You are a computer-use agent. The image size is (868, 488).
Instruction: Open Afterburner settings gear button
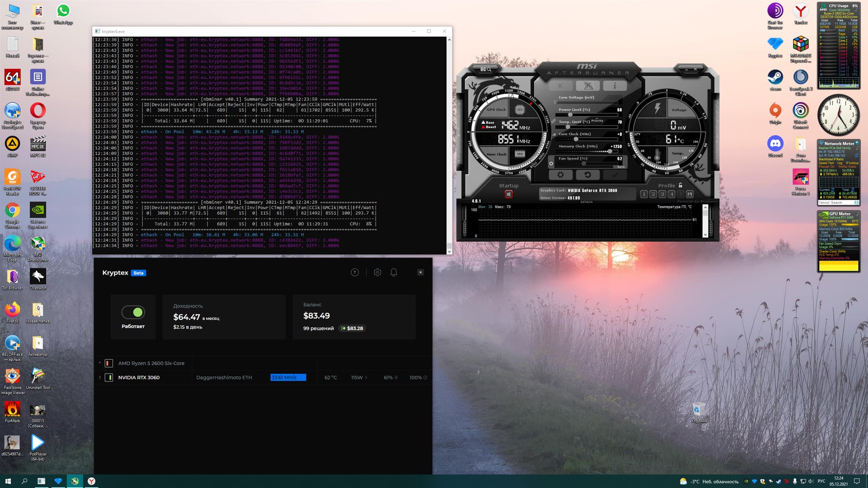pos(561,175)
